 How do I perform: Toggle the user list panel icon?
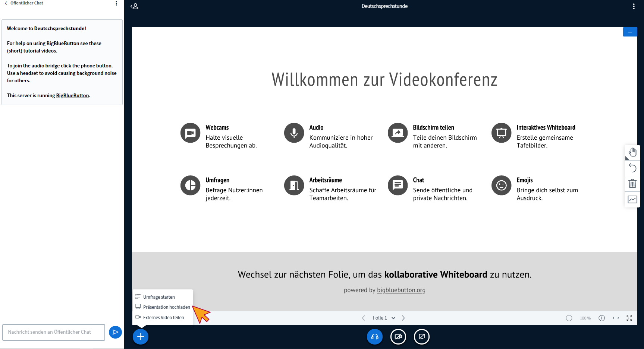point(135,6)
